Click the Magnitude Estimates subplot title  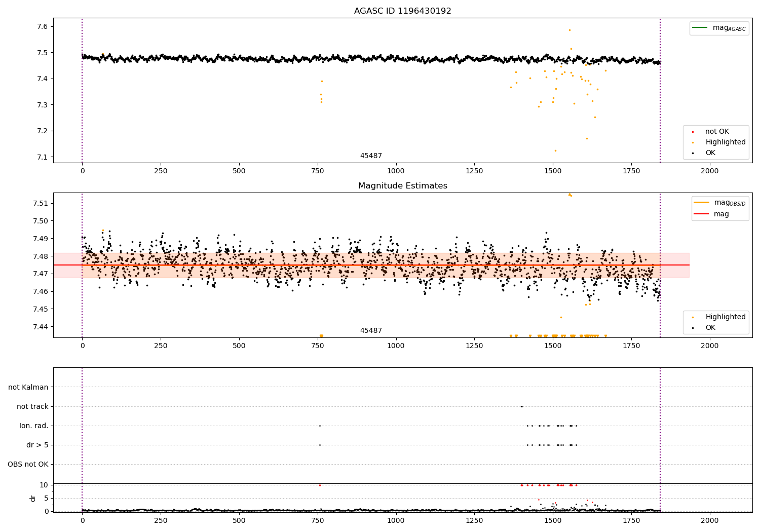click(402, 186)
